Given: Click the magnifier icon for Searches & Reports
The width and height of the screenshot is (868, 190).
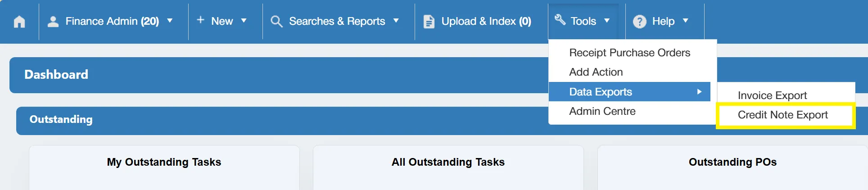Looking at the screenshot, I should point(276,21).
